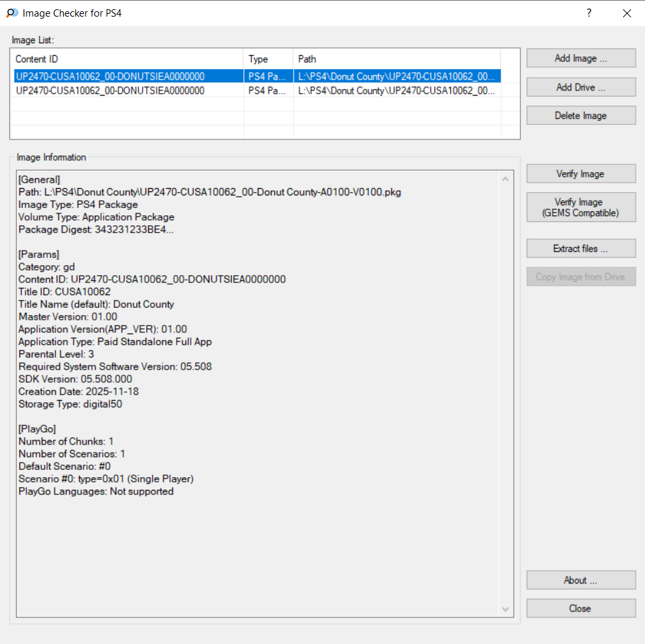Delete the selected image from list
This screenshot has width=645, height=644.
581,116
